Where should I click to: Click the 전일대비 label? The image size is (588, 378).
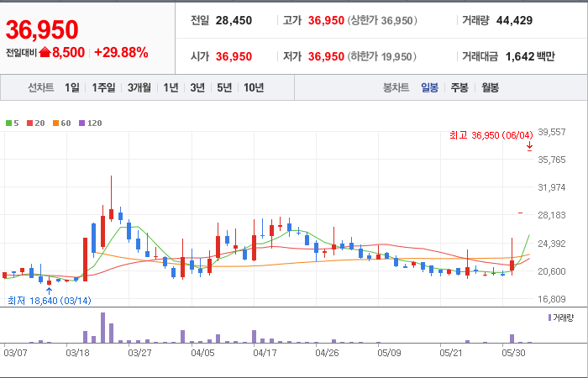pyautogui.click(x=21, y=53)
